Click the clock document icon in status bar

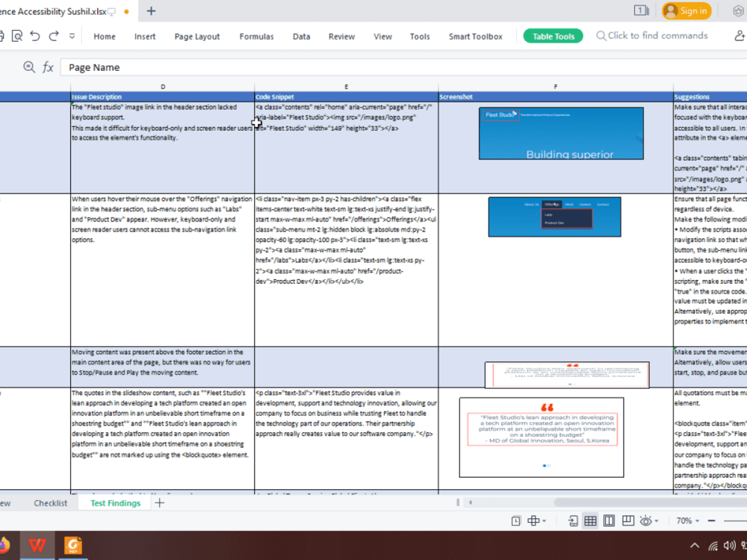tap(516, 521)
